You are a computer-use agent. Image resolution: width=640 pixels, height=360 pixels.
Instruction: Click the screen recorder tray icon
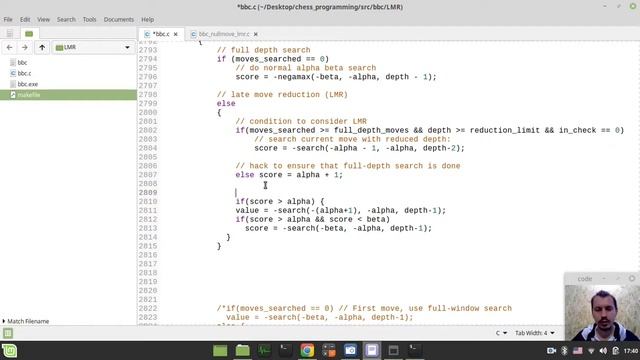point(551,351)
